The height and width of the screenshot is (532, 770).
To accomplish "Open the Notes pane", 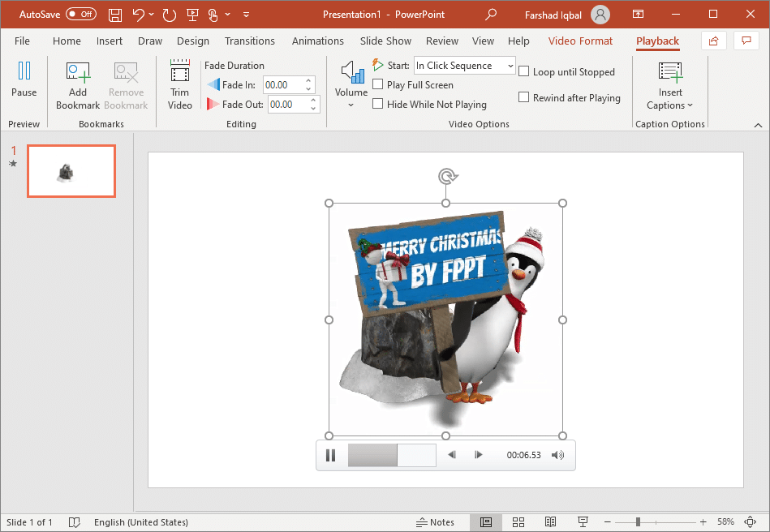I will [435, 521].
